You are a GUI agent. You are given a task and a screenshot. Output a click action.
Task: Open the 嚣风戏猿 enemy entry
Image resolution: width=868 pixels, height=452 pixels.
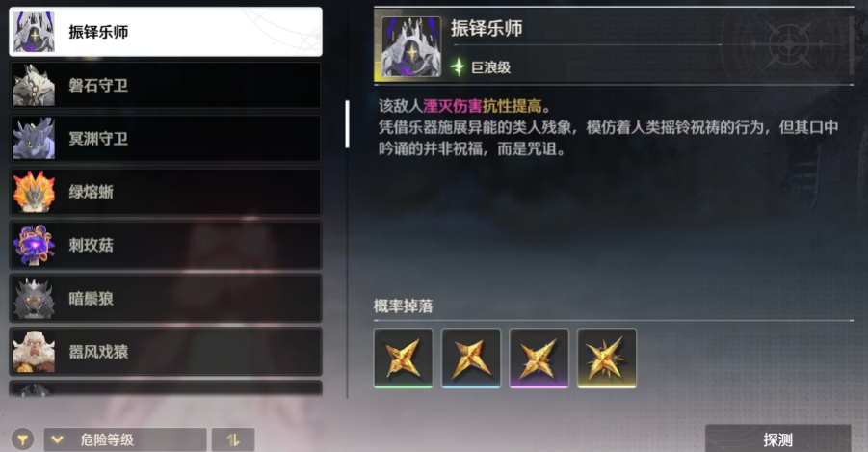(x=166, y=351)
